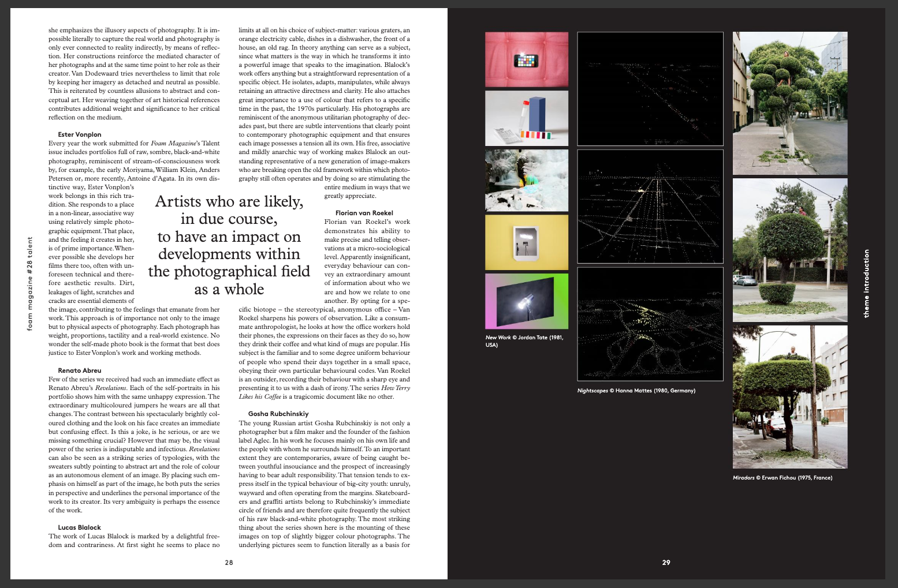The height and width of the screenshot is (588, 898).
Task: Select the blue box still life photo
Action: click(526, 118)
